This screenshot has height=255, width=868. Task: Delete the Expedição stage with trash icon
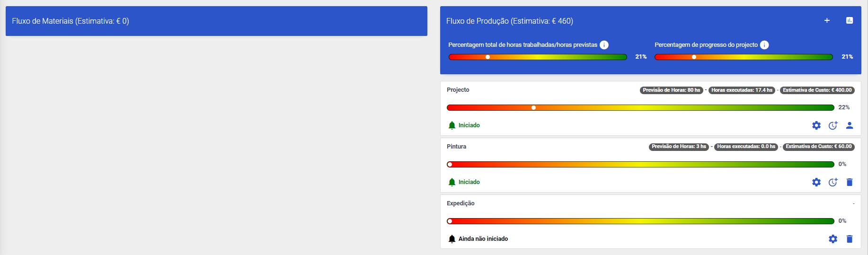(850, 239)
